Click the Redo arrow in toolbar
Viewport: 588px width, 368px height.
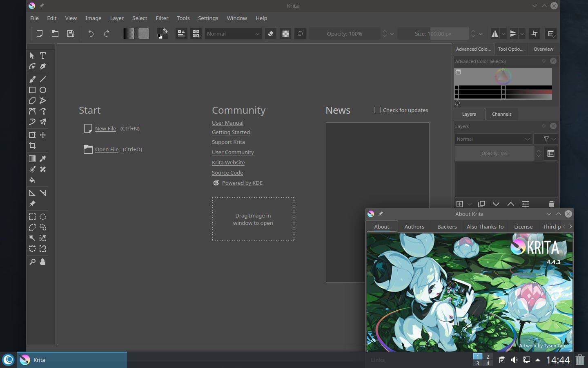[x=107, y=34]
